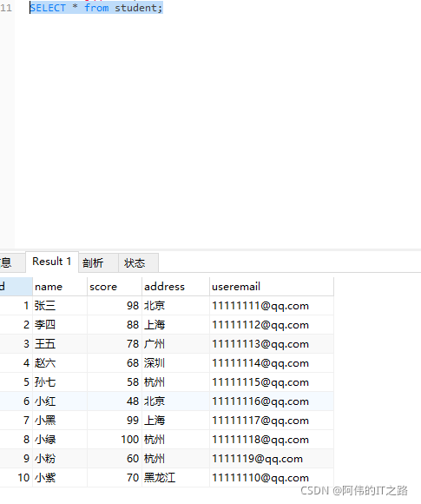Click line number 11 in the gutter
The image size is (421, 504).
6,8
